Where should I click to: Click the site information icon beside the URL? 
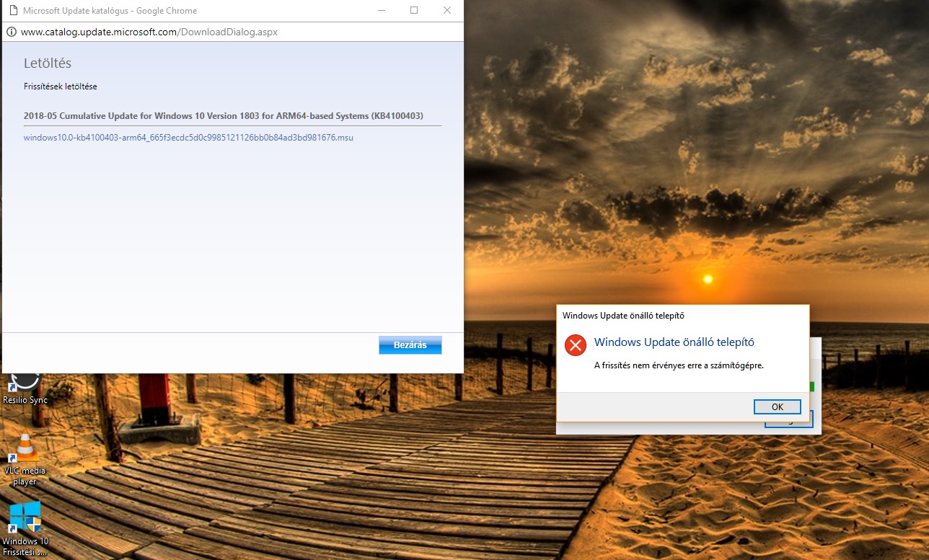pos(12,32)
